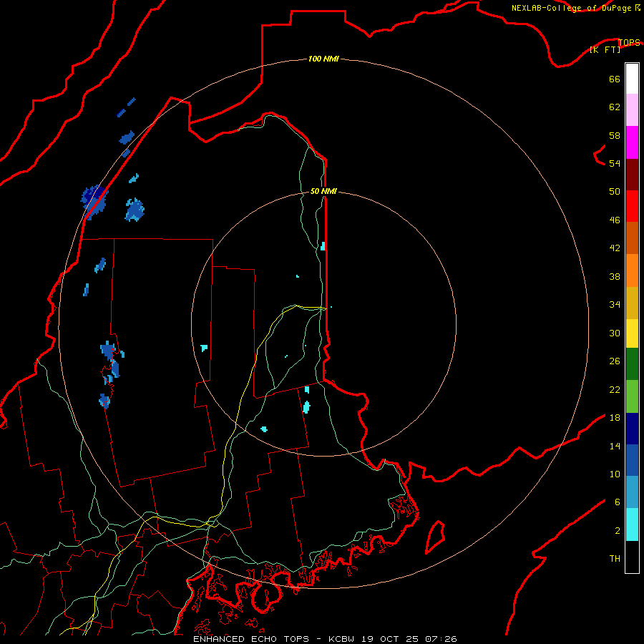Click the '66' legend value label
644x644 pixels.
click(x=615, y=79)
